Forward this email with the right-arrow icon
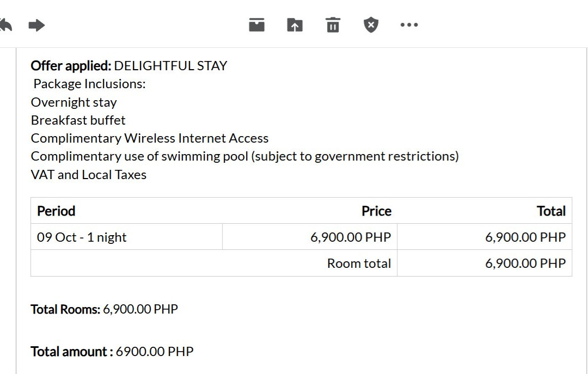 coord(36,25)
